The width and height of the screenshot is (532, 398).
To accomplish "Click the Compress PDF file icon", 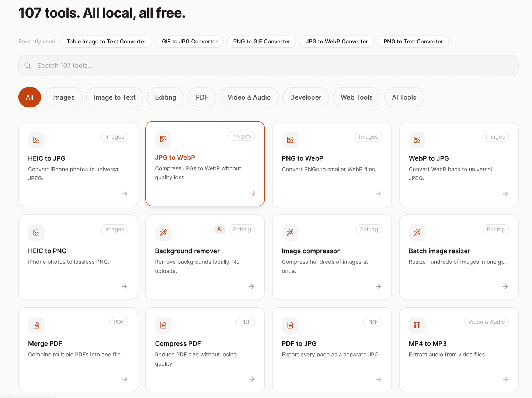I will pos(163,325).
